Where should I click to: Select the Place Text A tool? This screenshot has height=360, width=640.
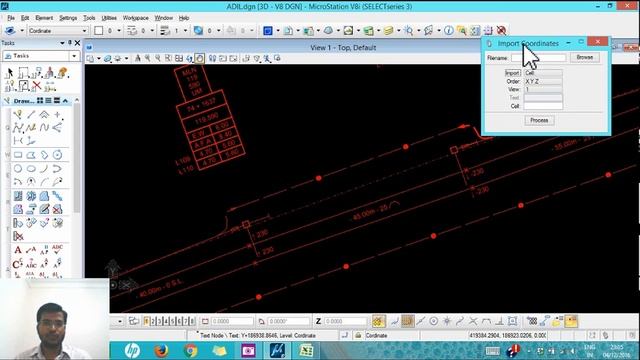(18, 250)
